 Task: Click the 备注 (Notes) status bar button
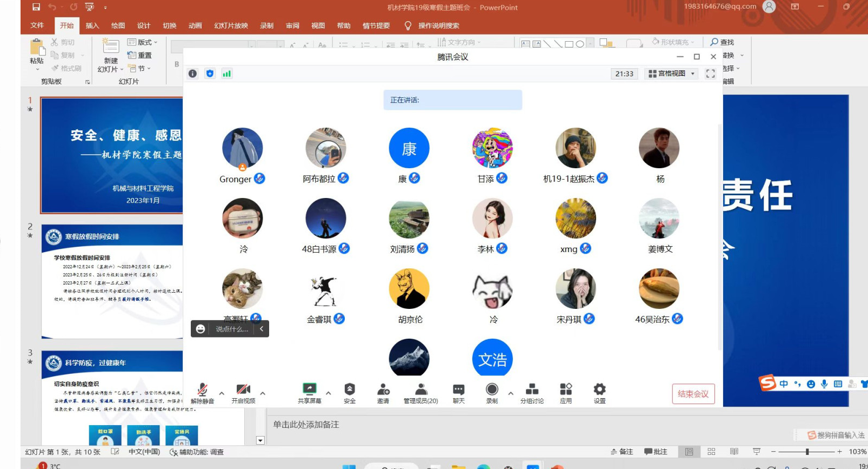622,452
